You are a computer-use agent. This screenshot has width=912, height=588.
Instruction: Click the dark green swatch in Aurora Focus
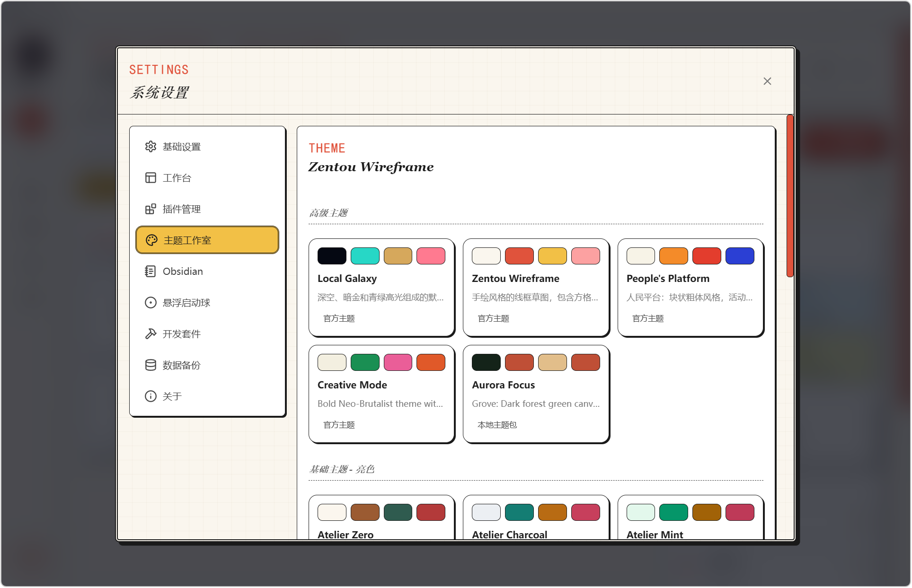tap(486, 362)
